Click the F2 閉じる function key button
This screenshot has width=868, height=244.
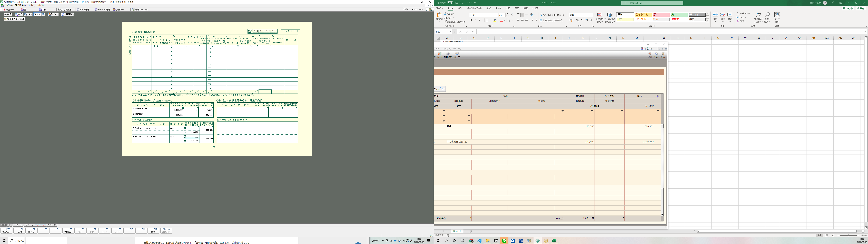[x=31, y=230]
